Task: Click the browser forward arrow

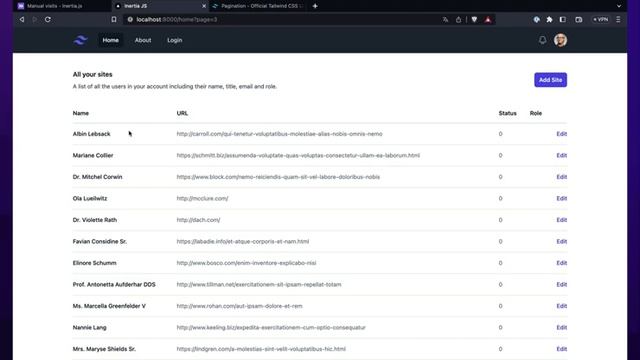Action: pos(35,19)
